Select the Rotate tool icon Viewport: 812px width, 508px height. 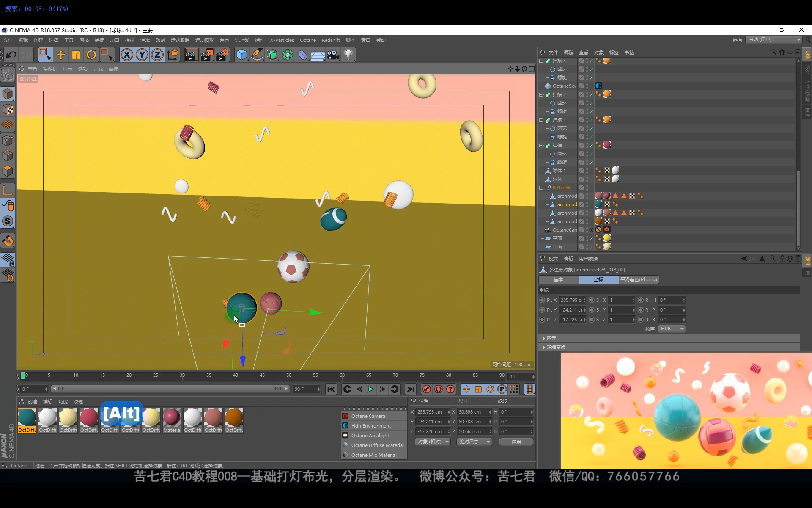click(x=91, y=55)
